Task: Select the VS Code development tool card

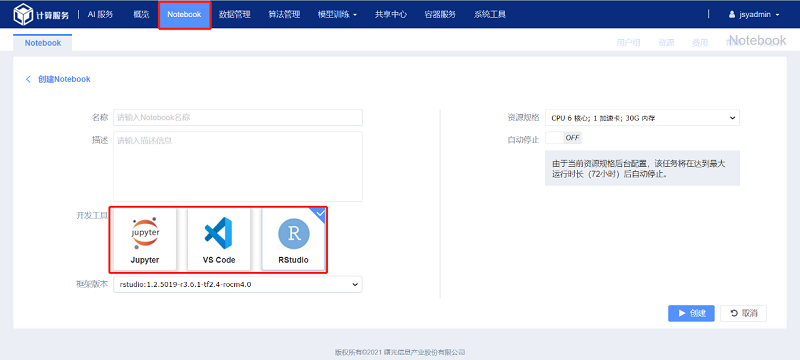Action: [x=219, y=239]
